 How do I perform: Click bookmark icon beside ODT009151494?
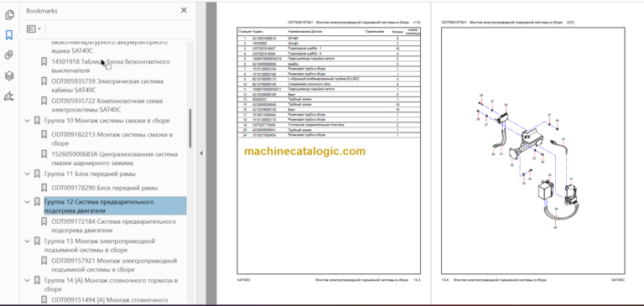[44, 300]
